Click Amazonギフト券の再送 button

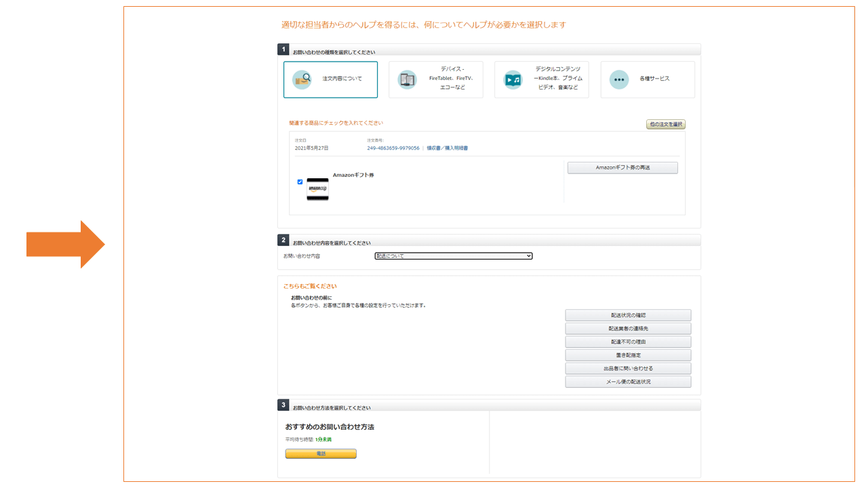[623, 167]
